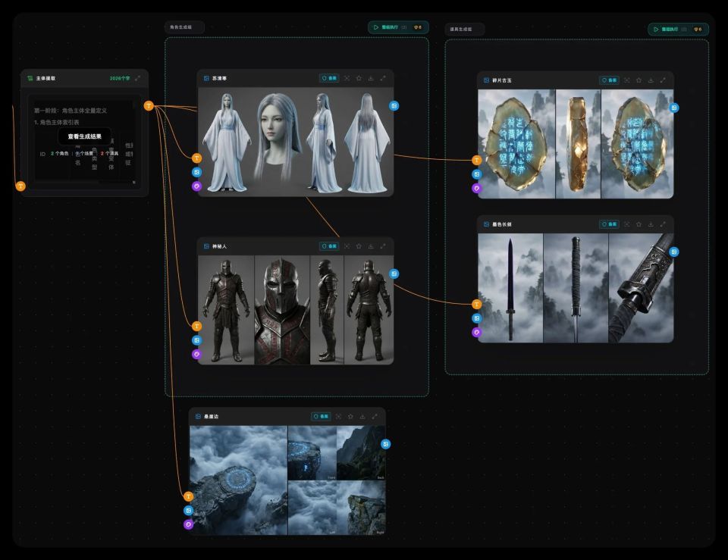Image resolution: width=728 pixels, height=560 pixels.
Task: Download the 苏清寒 node image
Action: tap(371, 78)
